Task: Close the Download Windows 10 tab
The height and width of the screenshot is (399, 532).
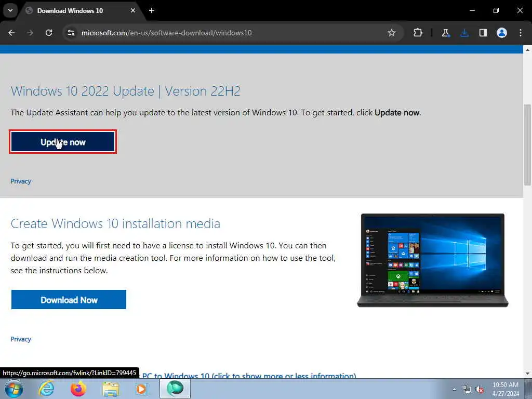Action: (133, 10)
